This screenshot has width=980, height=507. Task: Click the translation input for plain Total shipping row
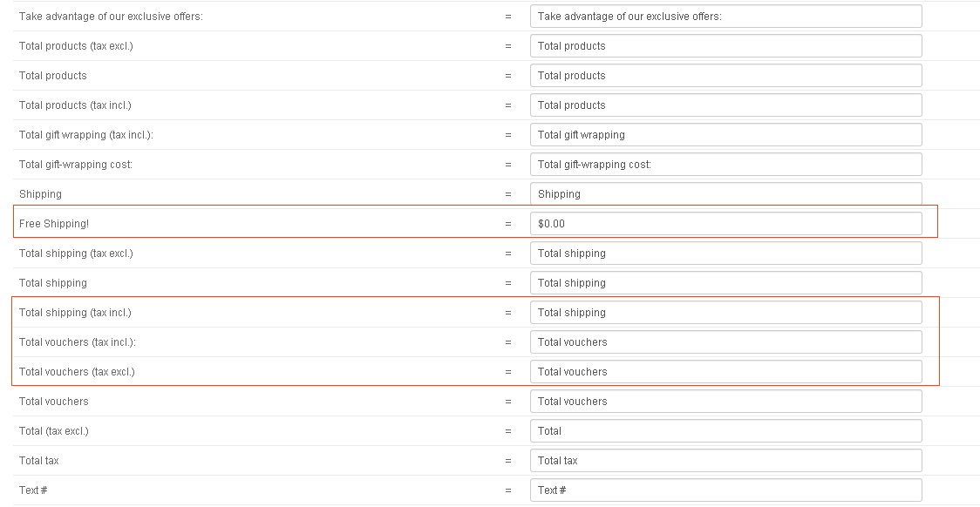click(725, 283)
